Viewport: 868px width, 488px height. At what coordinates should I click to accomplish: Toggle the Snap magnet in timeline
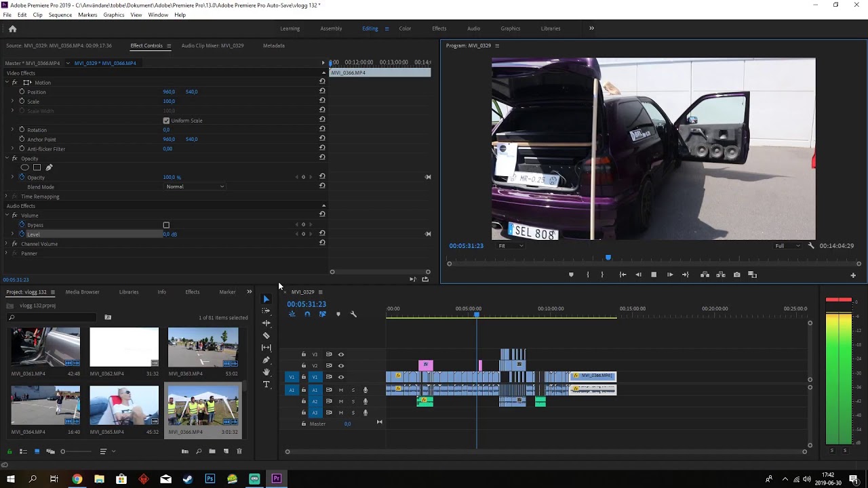coord(307,314)
